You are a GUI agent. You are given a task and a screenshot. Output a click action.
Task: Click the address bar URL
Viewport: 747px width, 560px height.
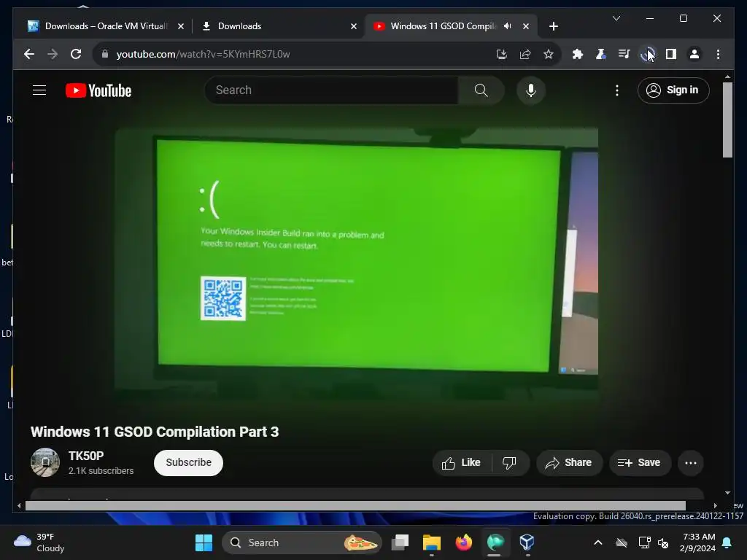click(x=203, y=54)
